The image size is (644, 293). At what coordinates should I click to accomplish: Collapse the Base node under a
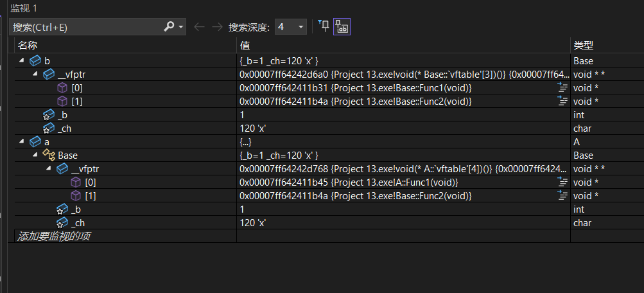pyautogui.click(x=35, y=155)
